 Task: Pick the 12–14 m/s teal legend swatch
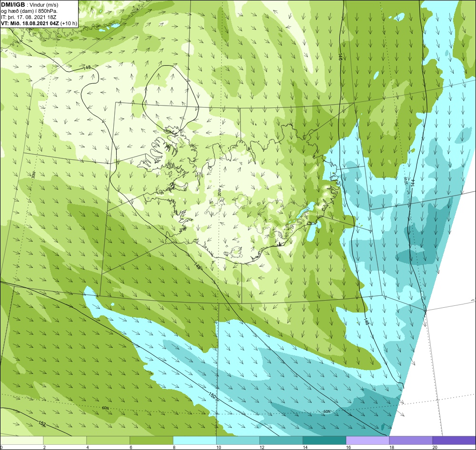point(281,440)
